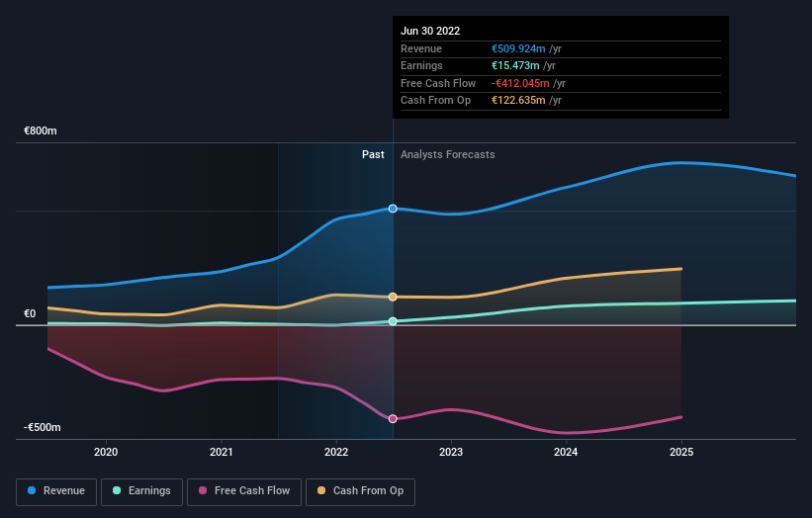Image resolution: width=812 pixels, height=518 pixels.
Task: Select the Revenue data point on Jun 30 2022
Action: click(x=393, y=209)
